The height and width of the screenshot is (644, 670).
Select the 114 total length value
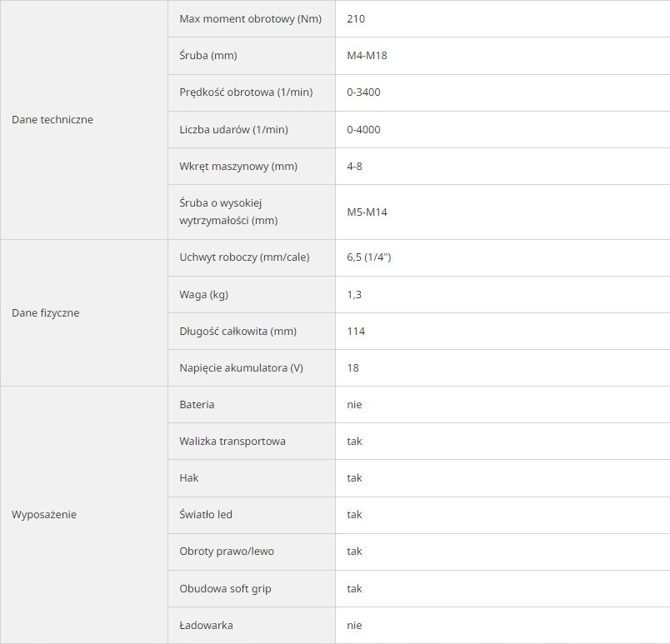point(356,332)
